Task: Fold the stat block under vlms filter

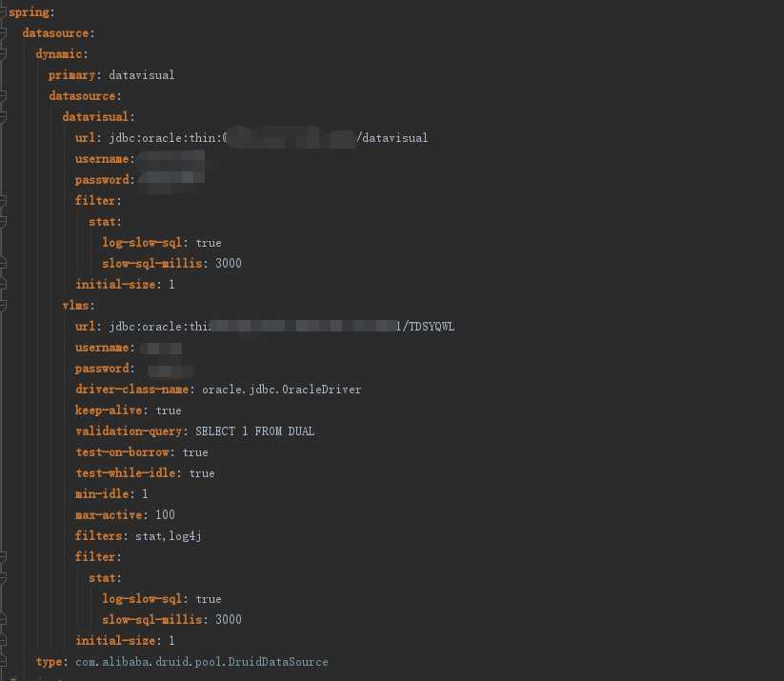Action: pyautogui.click(x=4, y=578)
